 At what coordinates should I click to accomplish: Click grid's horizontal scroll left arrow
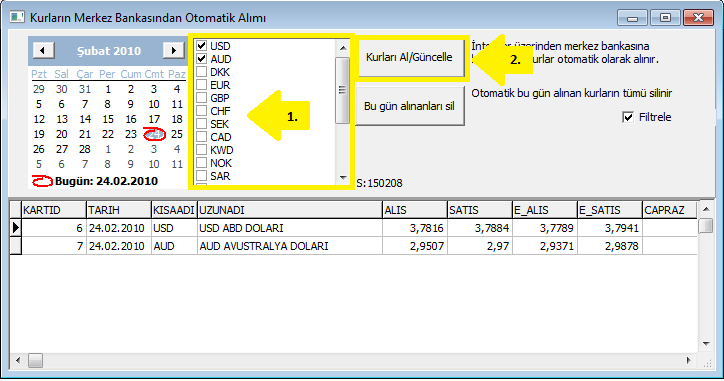click(x=18, y=360)
